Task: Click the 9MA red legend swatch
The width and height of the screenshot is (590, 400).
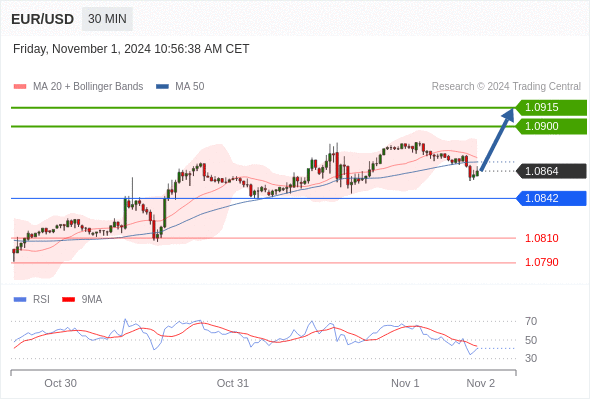Action: [x=68, y=300]
